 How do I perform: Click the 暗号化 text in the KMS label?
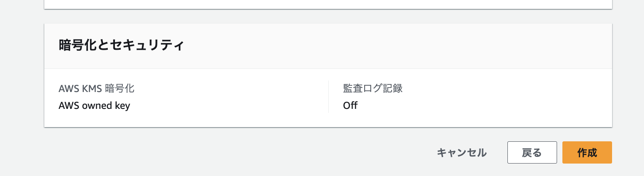119,88
